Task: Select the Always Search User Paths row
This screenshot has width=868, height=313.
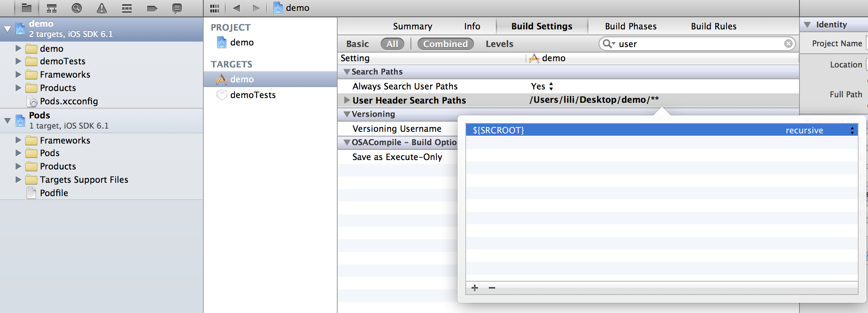Action: tap(568, 86)
